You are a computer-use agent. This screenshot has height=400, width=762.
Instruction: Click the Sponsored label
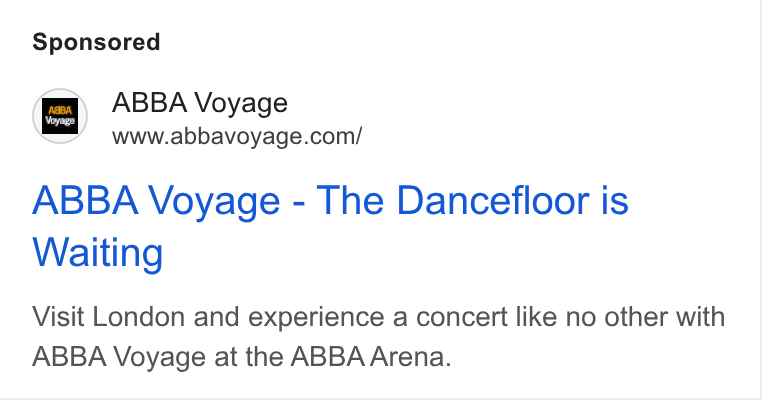(96, 42)
